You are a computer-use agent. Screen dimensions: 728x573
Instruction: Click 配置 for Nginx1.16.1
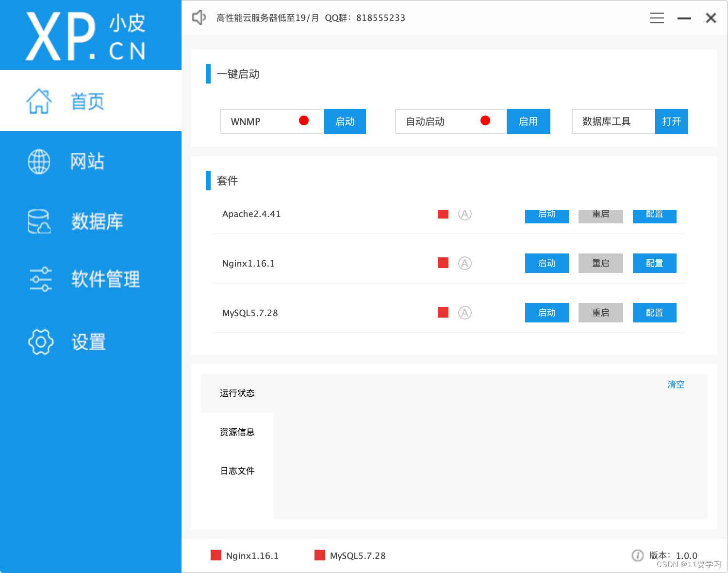tap(655, 263)
